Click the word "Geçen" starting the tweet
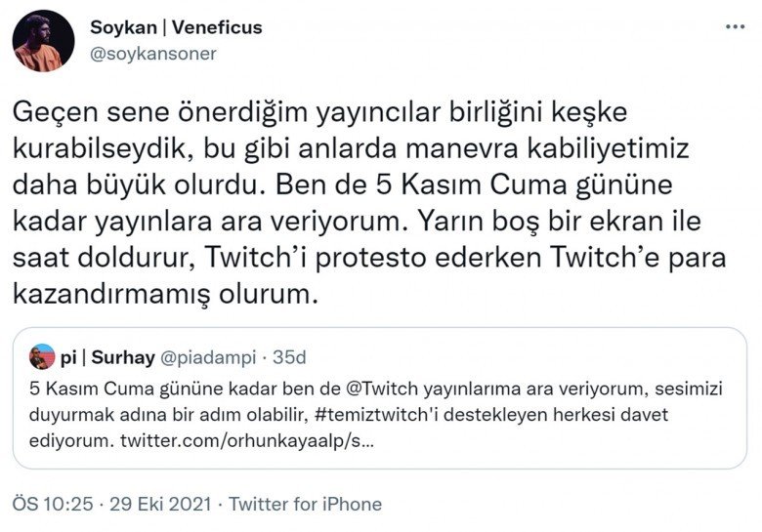The image size is (762, 532). 49,113
